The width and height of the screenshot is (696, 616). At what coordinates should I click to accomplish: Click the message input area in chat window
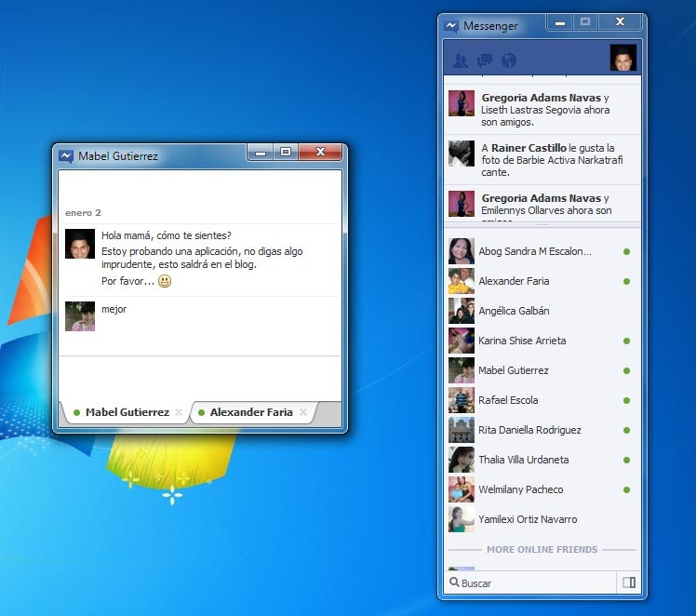pyautogui.click(x=200, y=378)
